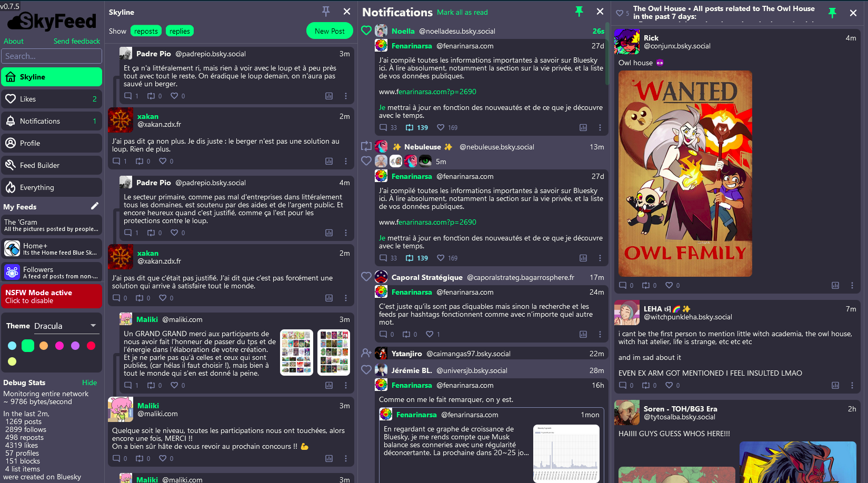Go to Notifications in the sidebar
Screen dimensions: 868x483
(52, 121)
